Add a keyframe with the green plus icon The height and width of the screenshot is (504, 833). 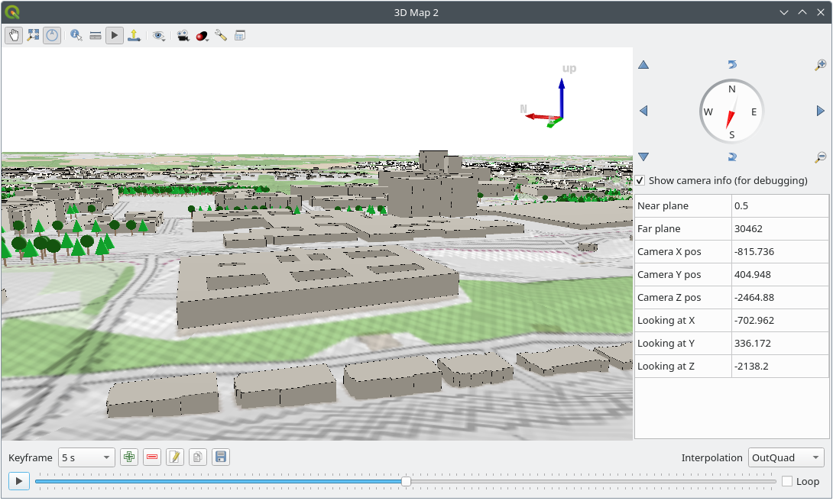coord(129,457)
